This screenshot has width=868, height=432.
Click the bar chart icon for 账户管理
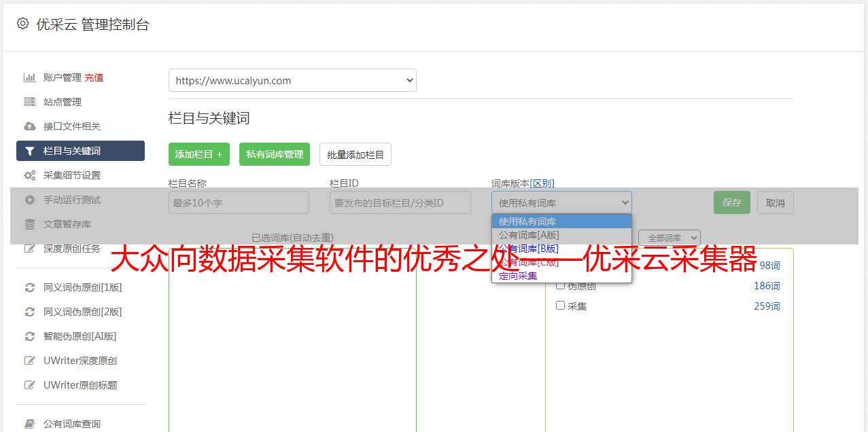pos(30,77)
